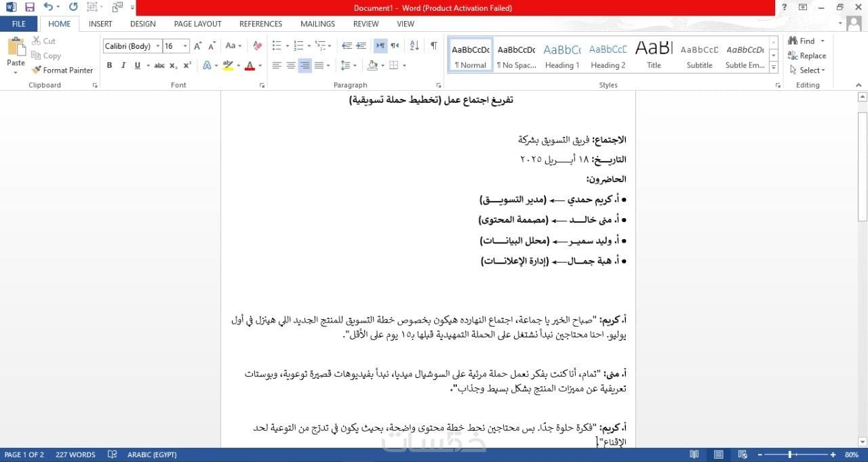Open the proofing errors status icon

point(113,455)
